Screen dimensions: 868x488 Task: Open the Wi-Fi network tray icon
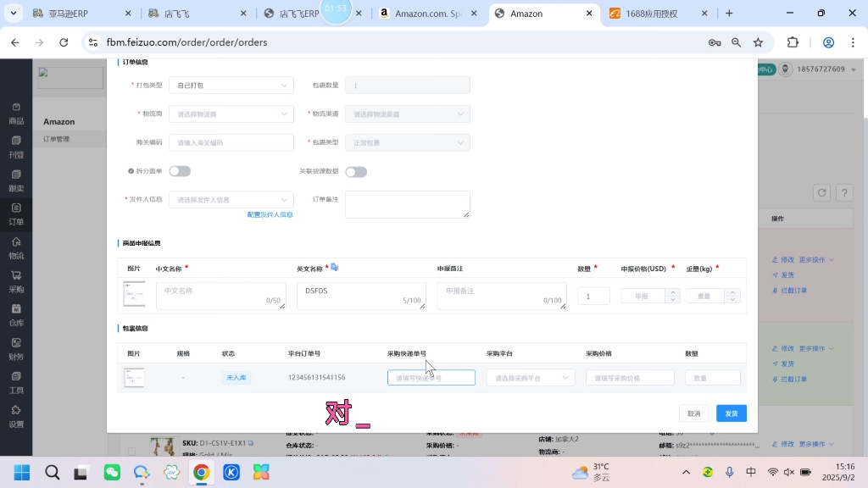click(772, 472)
